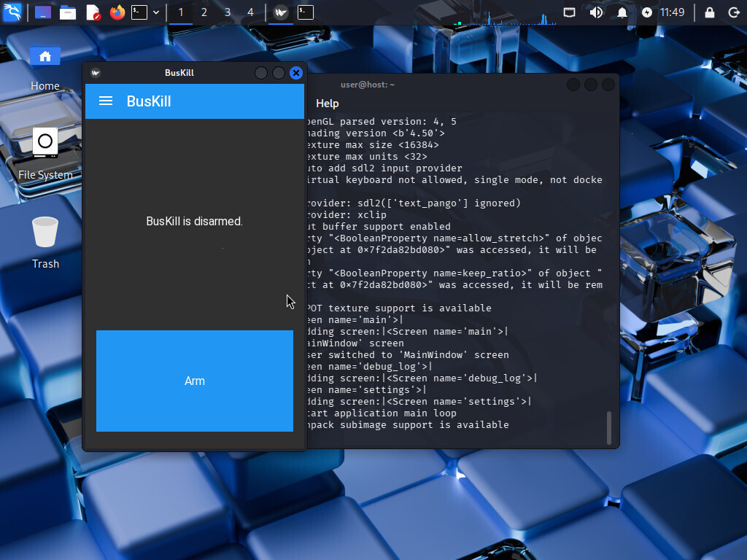Image resolution: width=747 pixels, height=560 pixels.
Task: Open Kali applications menu
Action: 12,12
